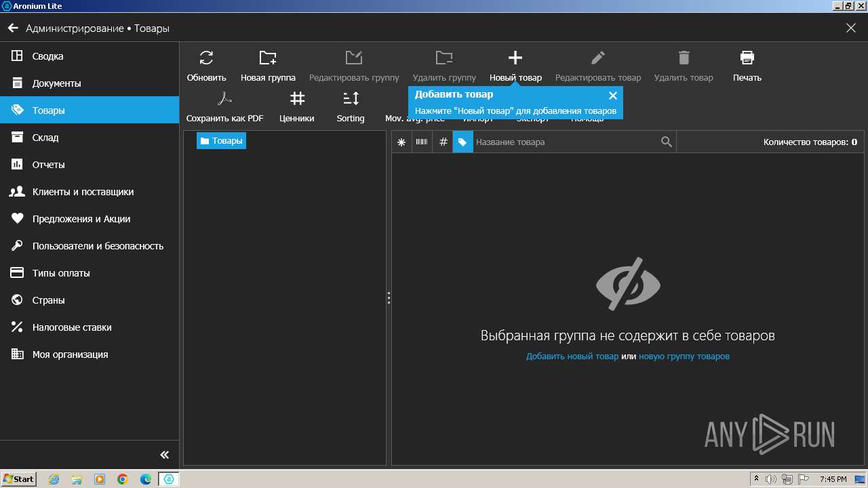Close the Администрирование view with X
Screen dimensions: 868x488
tap(851, 28)
